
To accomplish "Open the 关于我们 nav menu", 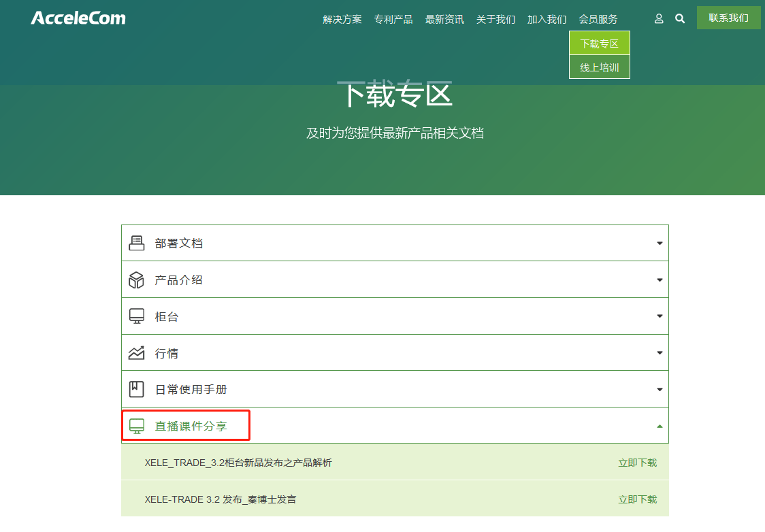I will point(495,20).
